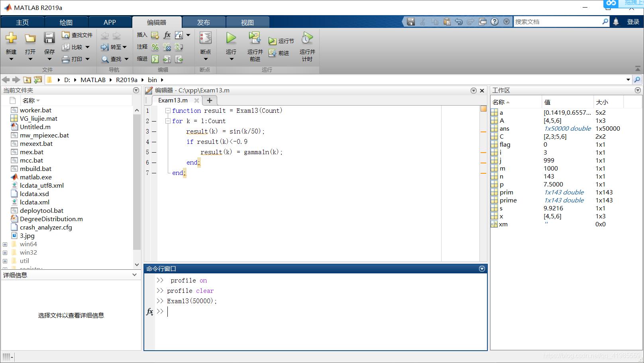Image resolution: width=644 pixels, height=363 pixels.
Task: Click the Breakpoints icon
Action: [x=206, y=38]
